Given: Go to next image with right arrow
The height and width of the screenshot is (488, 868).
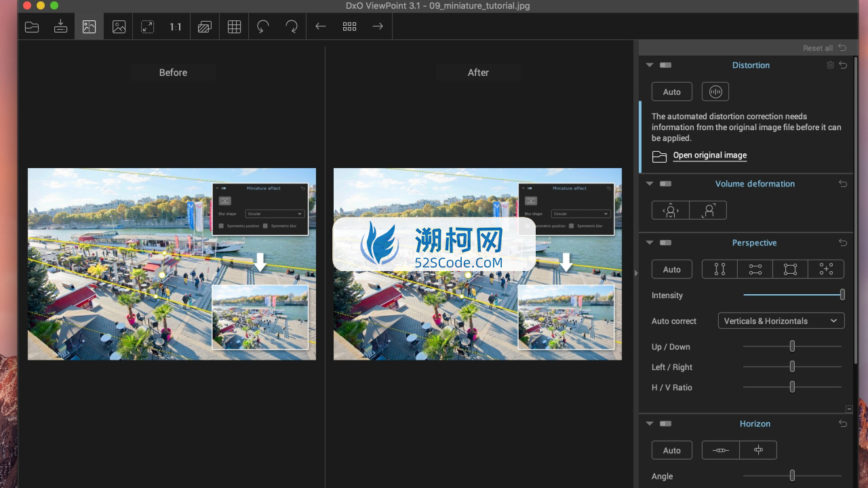Looking at the screenshot, I should (378, 26).
